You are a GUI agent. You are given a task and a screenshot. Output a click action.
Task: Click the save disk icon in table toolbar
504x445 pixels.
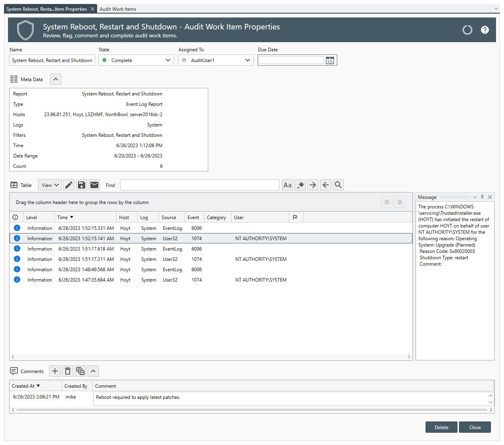(82, 185)
